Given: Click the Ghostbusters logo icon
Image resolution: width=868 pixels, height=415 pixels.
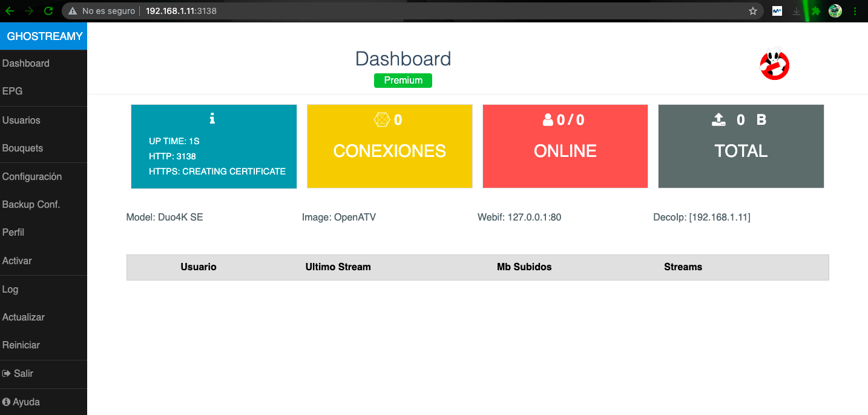Looking at the screenshot, I should pos(774,64).
